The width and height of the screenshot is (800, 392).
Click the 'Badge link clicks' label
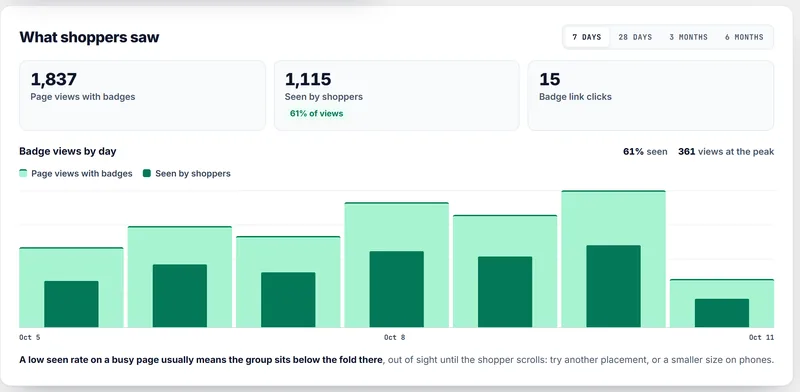pos(575,97)
